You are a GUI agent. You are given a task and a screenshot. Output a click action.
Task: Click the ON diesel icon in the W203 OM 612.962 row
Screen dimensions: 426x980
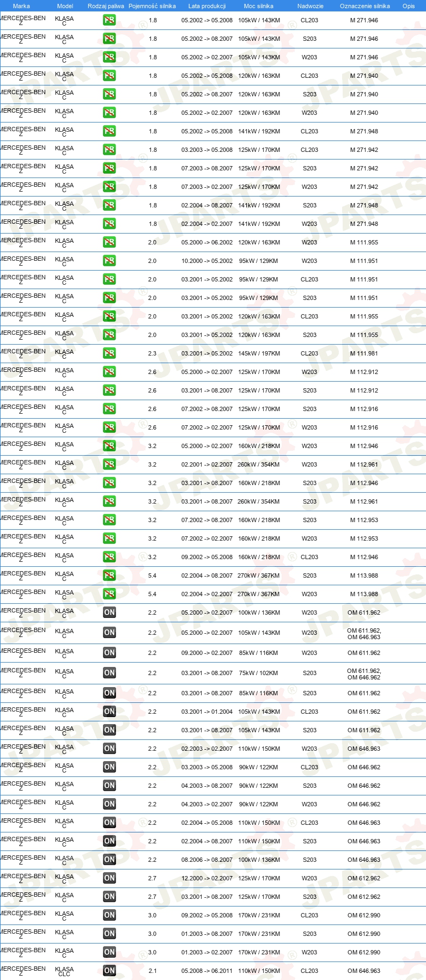(109, 878)
